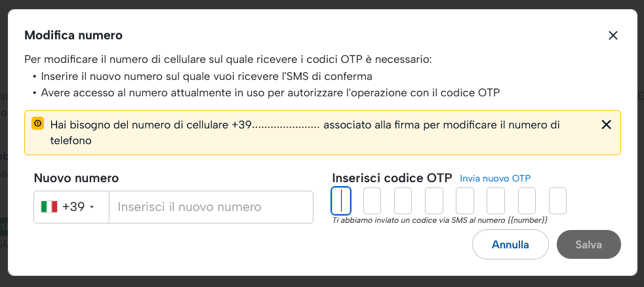Click the Italian flag icon
Viewport: 644px width, 287px height.
coord(49,207)
